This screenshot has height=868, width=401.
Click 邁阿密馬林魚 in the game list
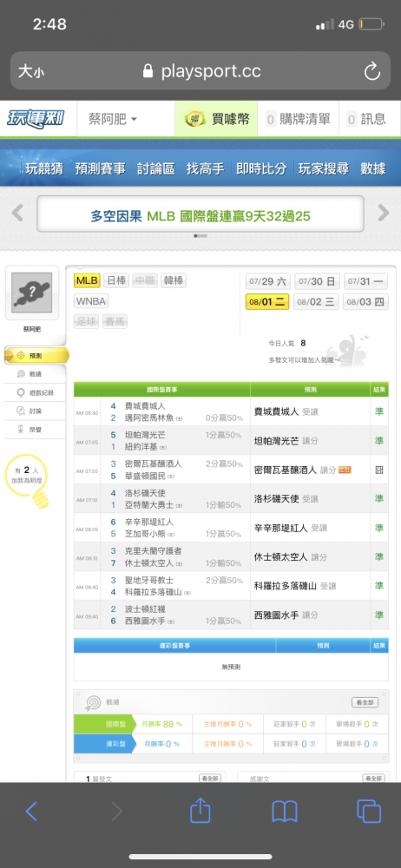(151, 418)
